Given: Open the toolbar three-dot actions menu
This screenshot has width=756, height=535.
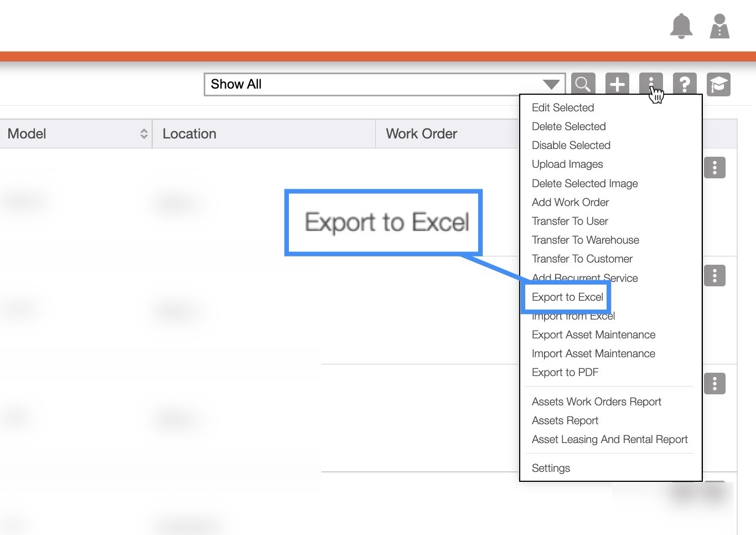Looking at the screenshot, I should (651, 84).
